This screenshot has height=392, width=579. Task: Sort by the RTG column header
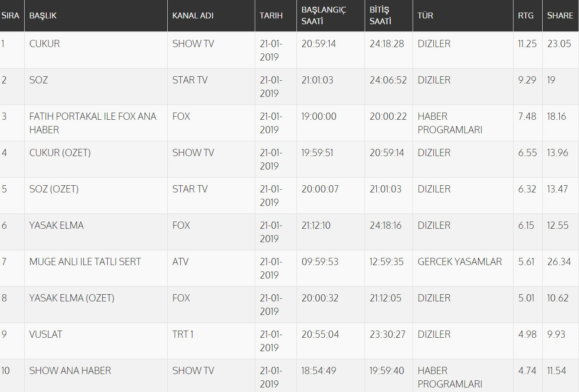click(x=526, y=16)
